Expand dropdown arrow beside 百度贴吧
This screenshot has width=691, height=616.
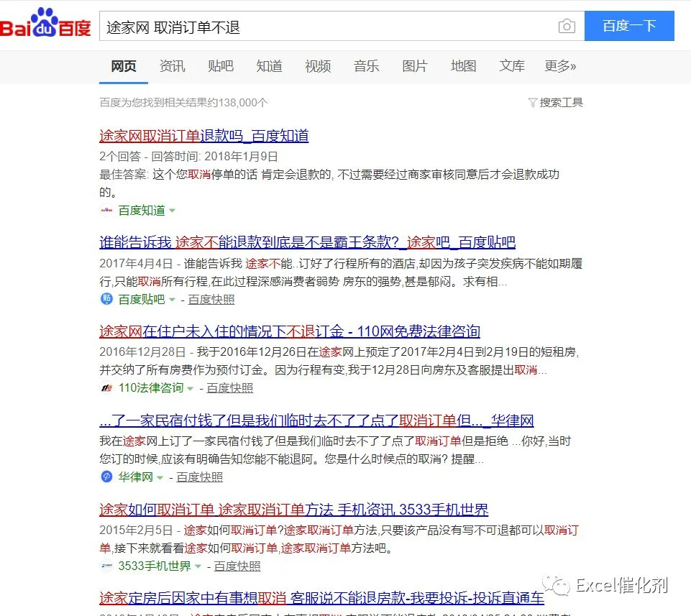click(x=173, y=300)
